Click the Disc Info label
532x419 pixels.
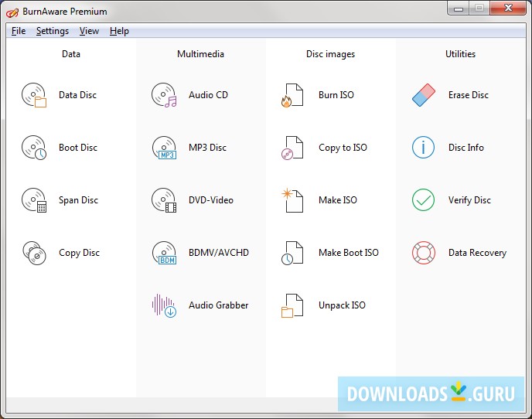pyautogui.click(x=466, y=148)
